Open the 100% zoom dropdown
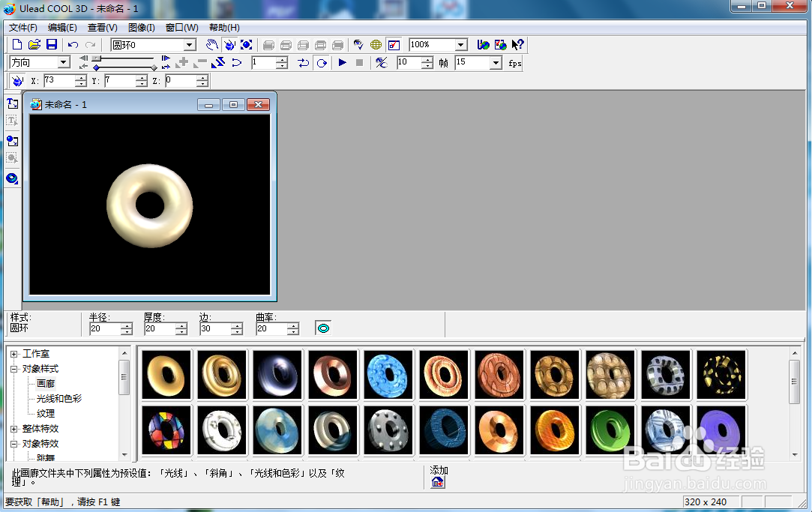The image size is (812, 512). tap(461, 45)
